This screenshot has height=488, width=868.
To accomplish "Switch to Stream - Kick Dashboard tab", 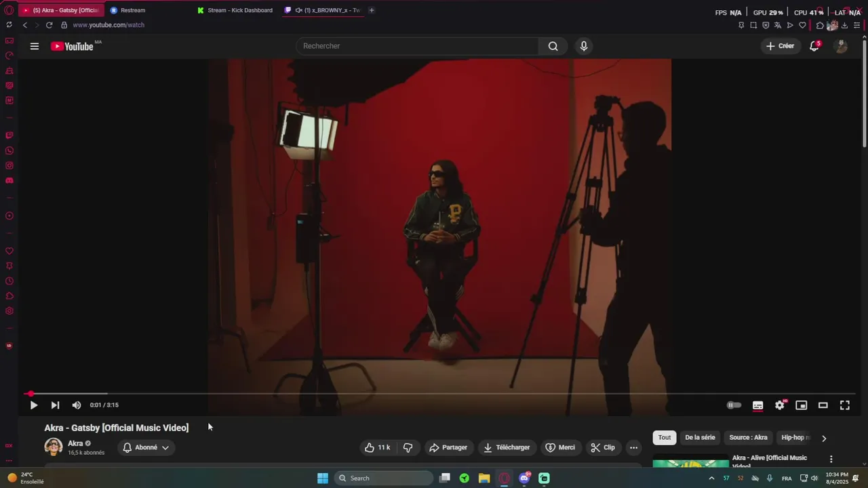I will [x=235, y=10].
